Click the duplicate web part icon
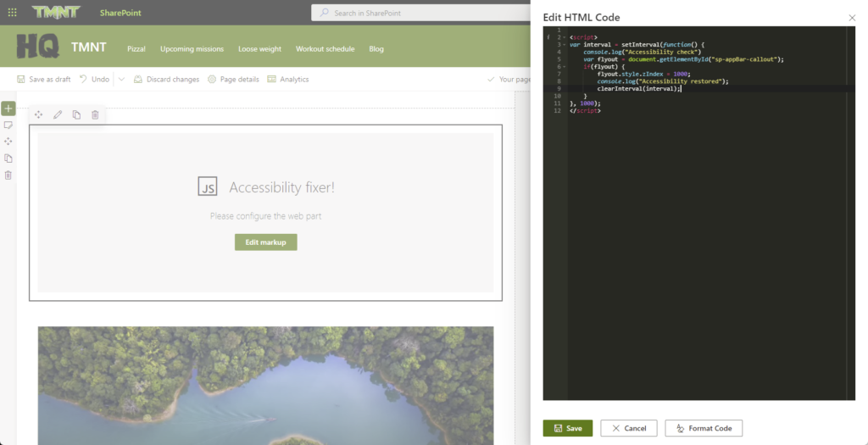Viewport: 868px width, 445px height. click(76, 114)
